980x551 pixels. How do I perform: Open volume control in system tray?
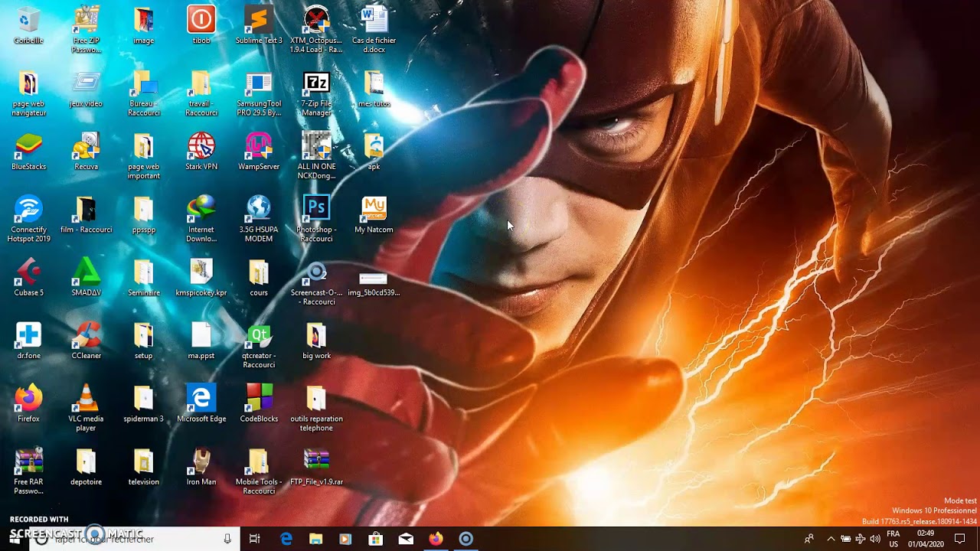(x=875, y=539)
